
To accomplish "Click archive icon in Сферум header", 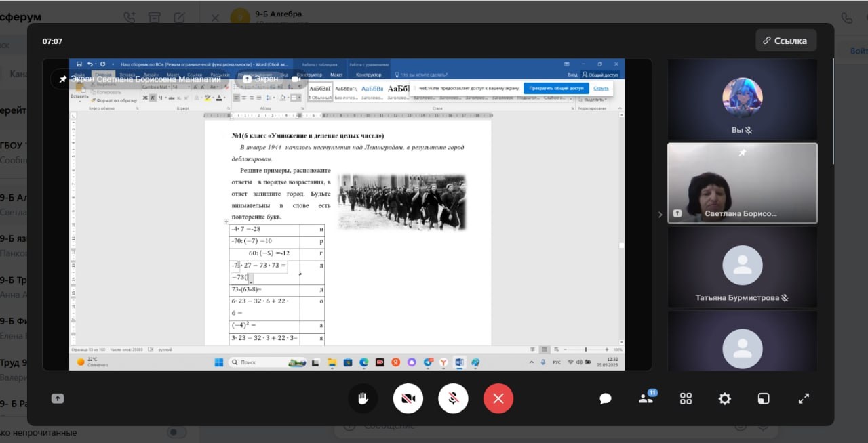I will pos(155,17).
